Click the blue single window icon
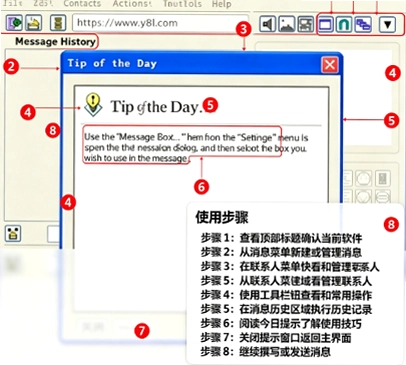This screenshot has width=406, height=365. (x=325, y=24)
